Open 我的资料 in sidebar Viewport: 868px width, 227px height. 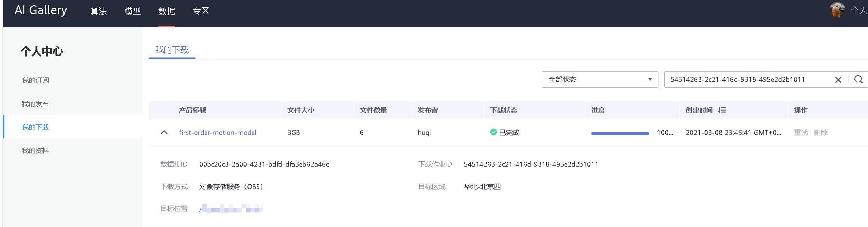click(35, 151)
